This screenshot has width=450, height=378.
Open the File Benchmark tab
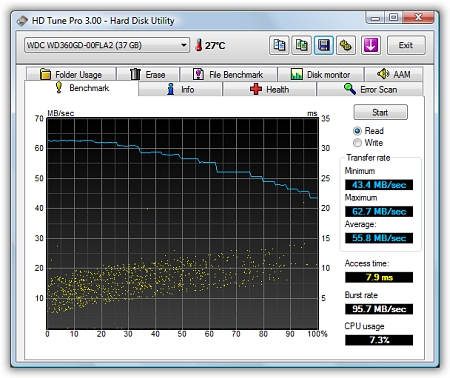(x=229, y=74)
